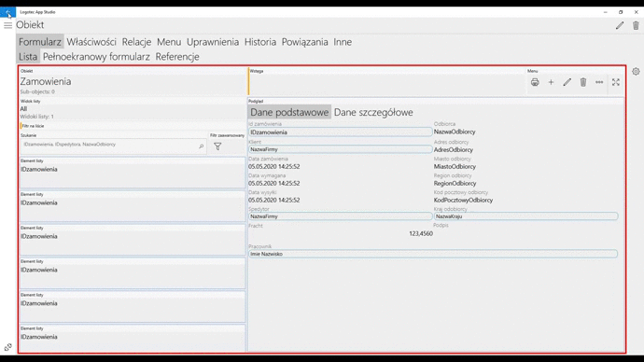Click the Widoki listy: 1 text
The height and width of the screenshot is (362, 644).
click(37, 117)
